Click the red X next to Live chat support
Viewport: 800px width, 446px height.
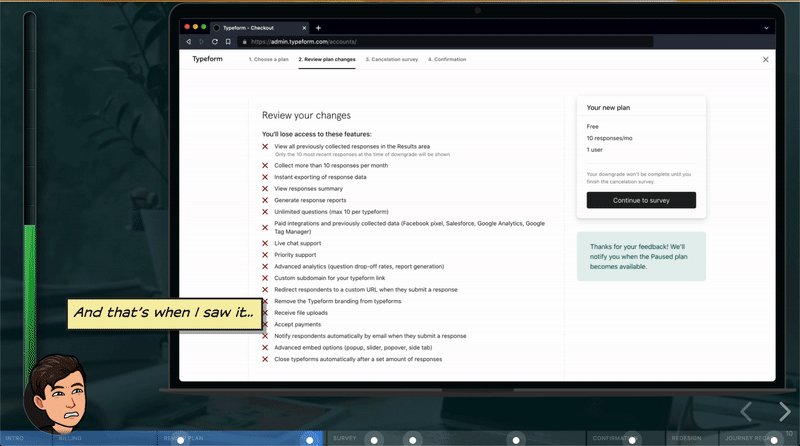pos(265,243)
